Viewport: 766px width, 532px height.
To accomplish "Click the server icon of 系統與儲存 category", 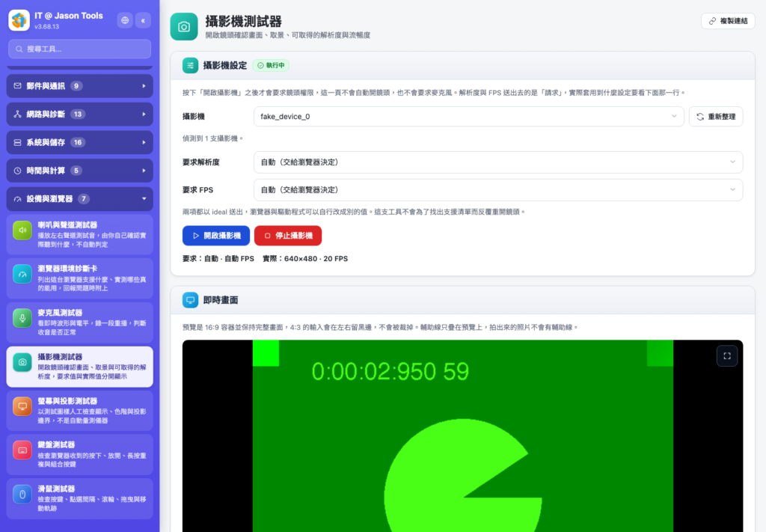I will coord(18,143).
